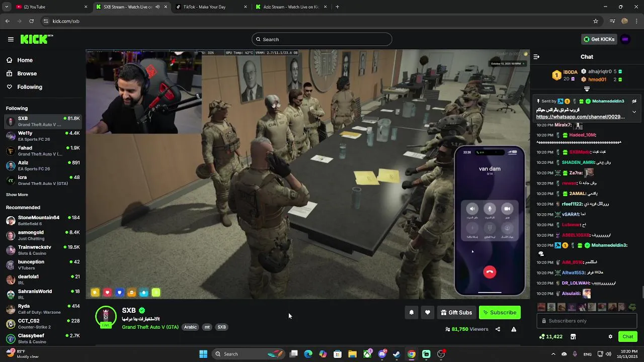Viewport: 644px width, 362px height.
Task: Toggle follow heart for SXB
Action: click(428, 312)
